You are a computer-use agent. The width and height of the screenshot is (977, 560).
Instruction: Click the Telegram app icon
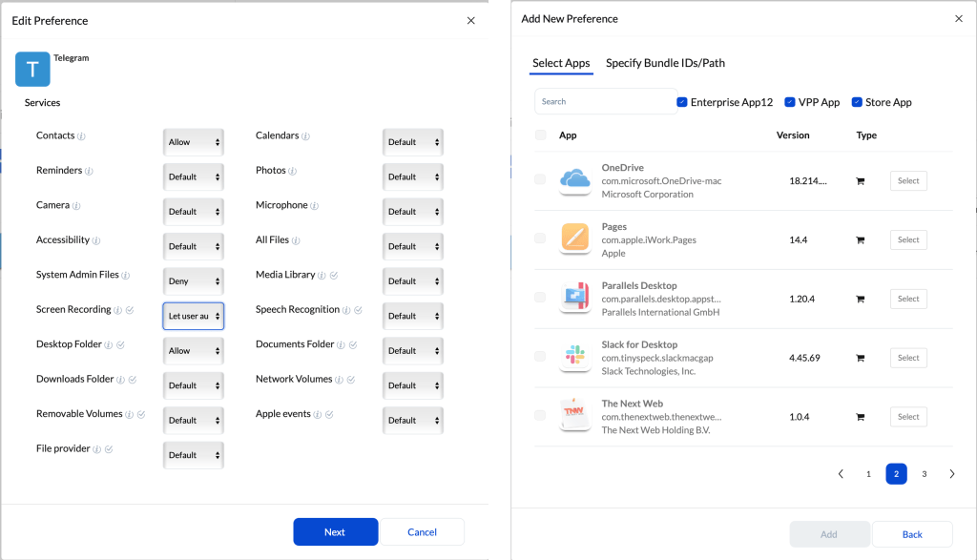[32, 70]
